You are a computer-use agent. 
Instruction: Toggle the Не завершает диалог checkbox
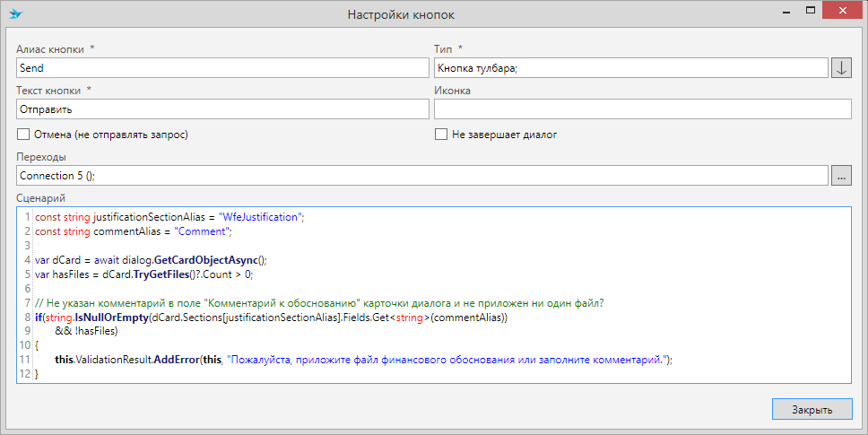click(441, 135)
